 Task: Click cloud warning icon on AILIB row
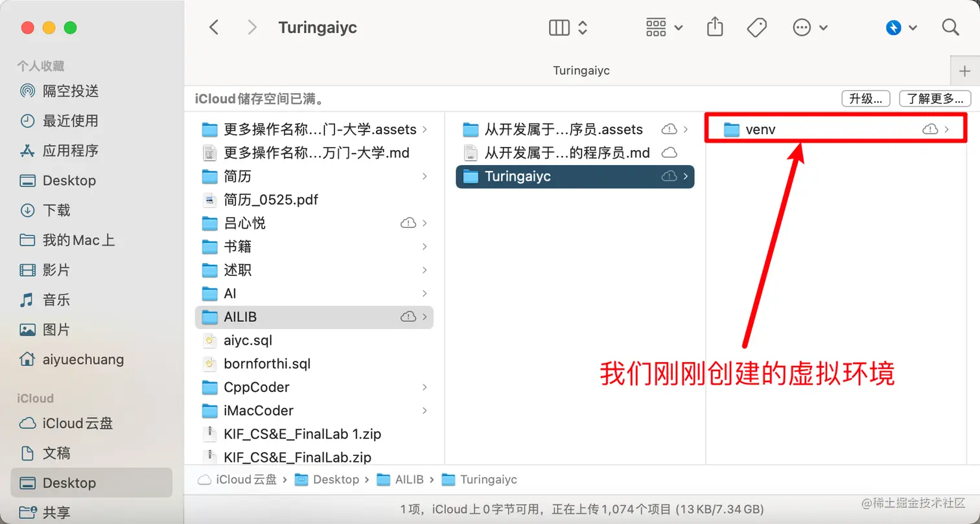click(408, 317)
